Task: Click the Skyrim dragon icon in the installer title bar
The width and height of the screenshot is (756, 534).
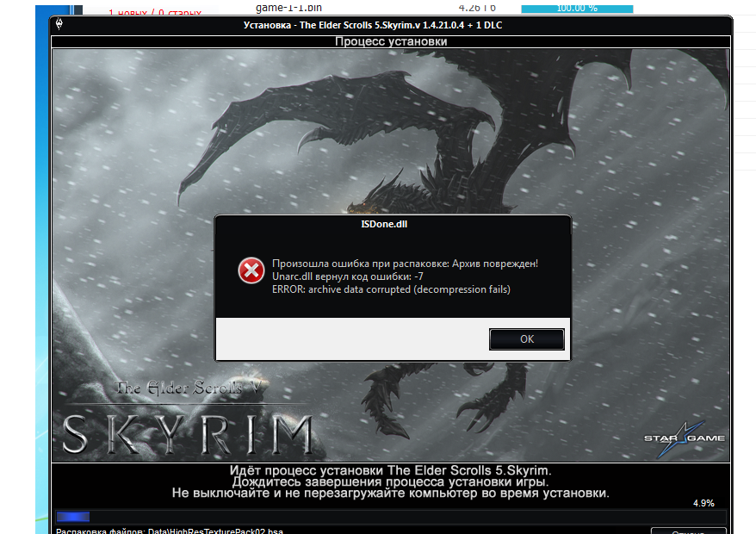Action: tap(59, 23)
